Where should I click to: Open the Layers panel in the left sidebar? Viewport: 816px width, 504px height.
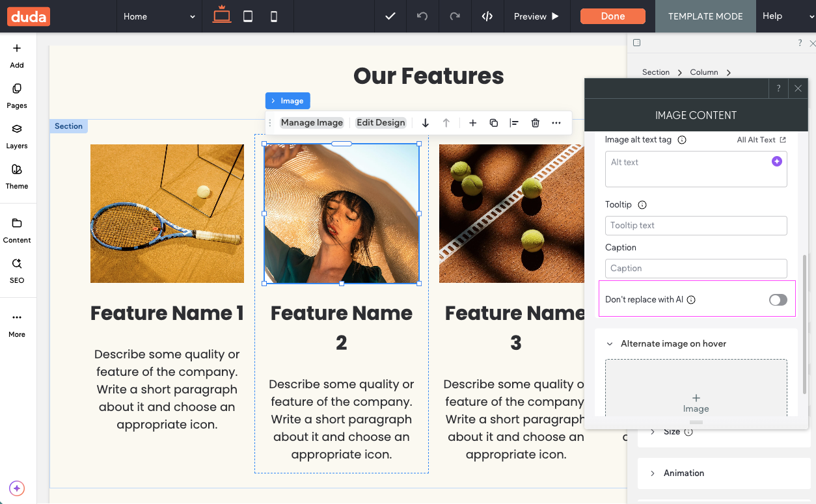18,135
